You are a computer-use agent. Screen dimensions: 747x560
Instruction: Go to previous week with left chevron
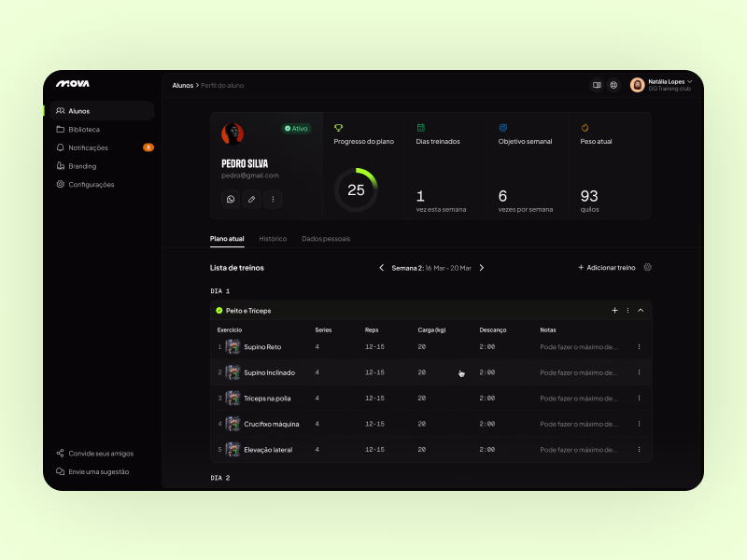point(381,268)
